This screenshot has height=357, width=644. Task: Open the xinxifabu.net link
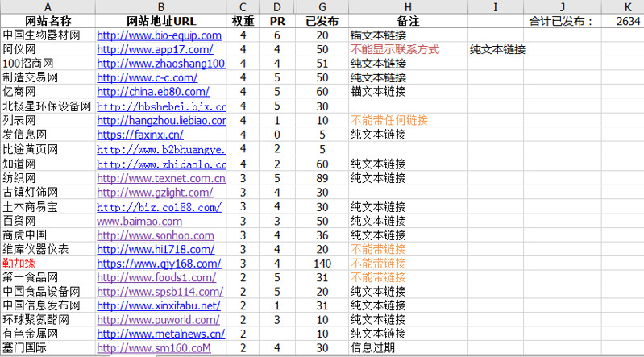pyautogui.click(x=159, y=305)
